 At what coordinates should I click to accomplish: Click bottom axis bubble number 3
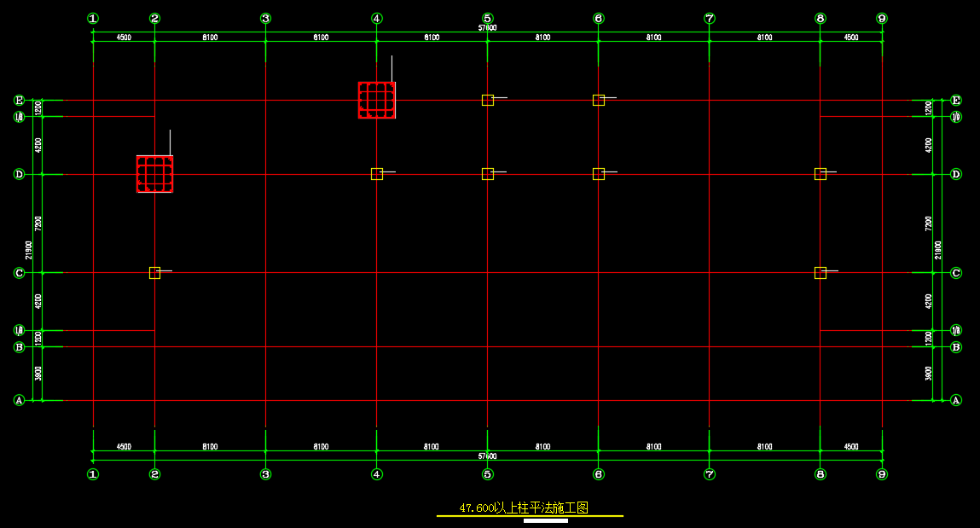[x=265, y=474]
